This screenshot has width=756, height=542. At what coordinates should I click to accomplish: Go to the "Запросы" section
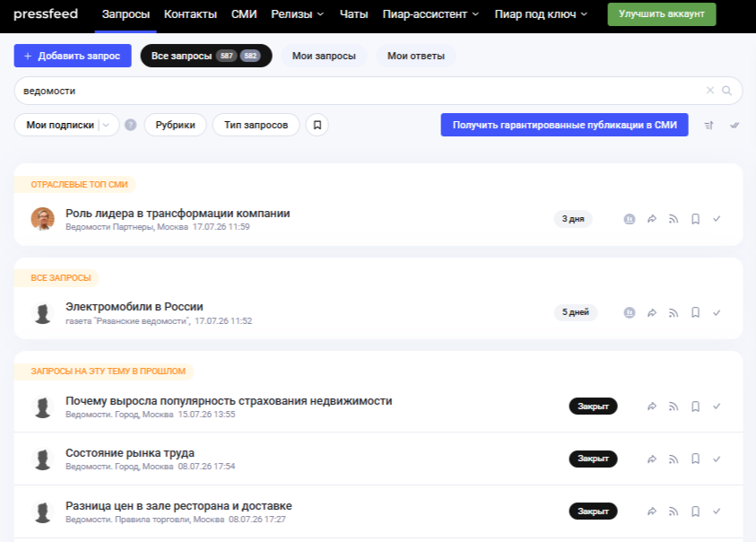pos(126,14)
